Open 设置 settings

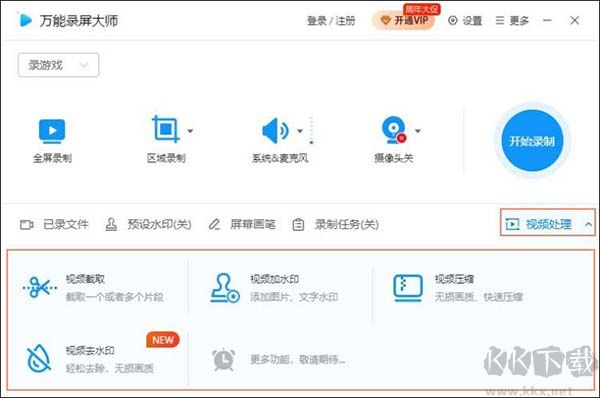[465, 20]
